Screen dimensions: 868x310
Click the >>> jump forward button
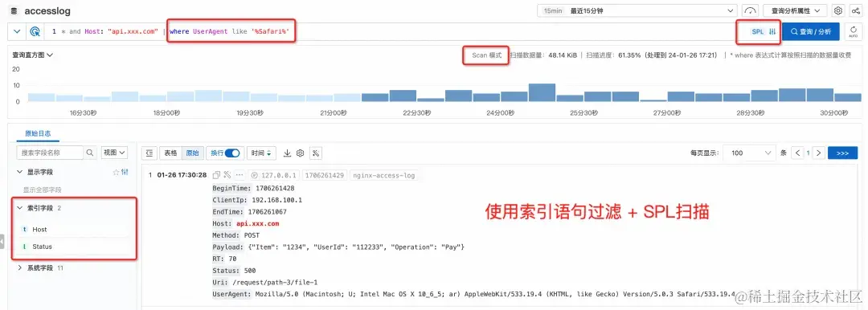point(842,153)
